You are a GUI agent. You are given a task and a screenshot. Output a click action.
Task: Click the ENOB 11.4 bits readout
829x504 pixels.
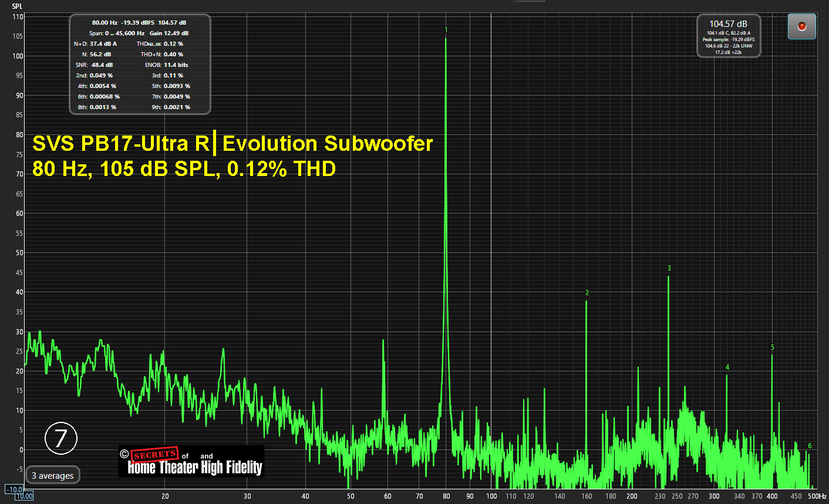tap(176, 65)
